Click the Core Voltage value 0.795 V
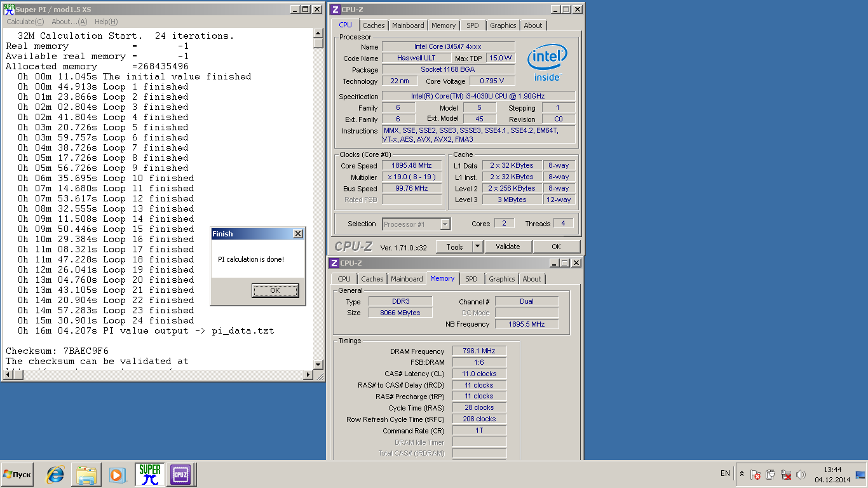 tap(492, 81)
